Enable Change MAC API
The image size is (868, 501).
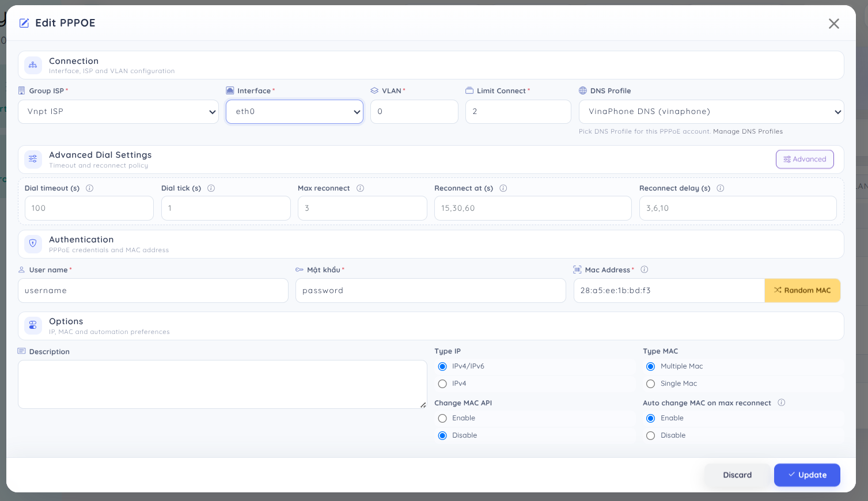(x=442, y=419)
